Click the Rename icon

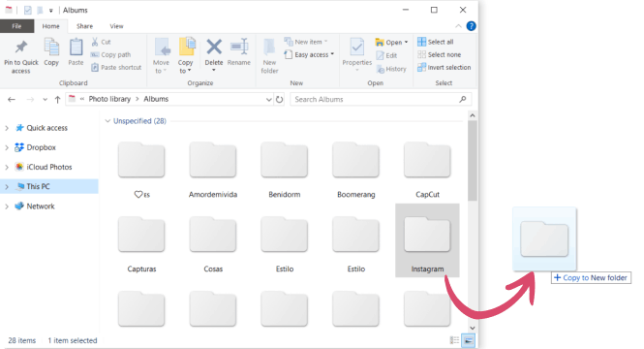[x=239, y=47]
